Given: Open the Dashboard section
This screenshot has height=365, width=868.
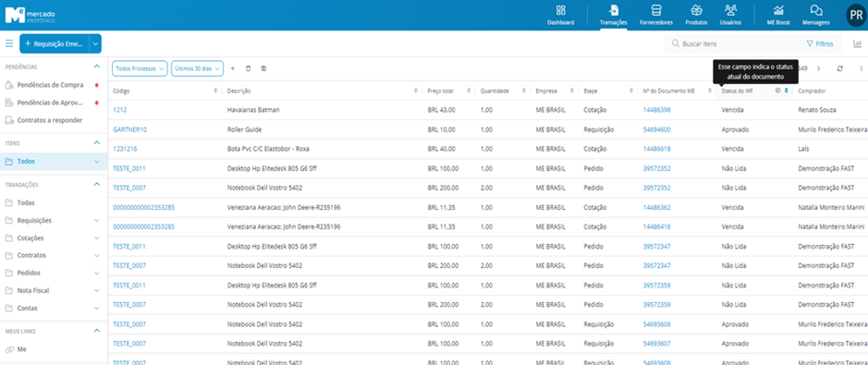Looking at the screenshot, I should click(x=560, y=15).
